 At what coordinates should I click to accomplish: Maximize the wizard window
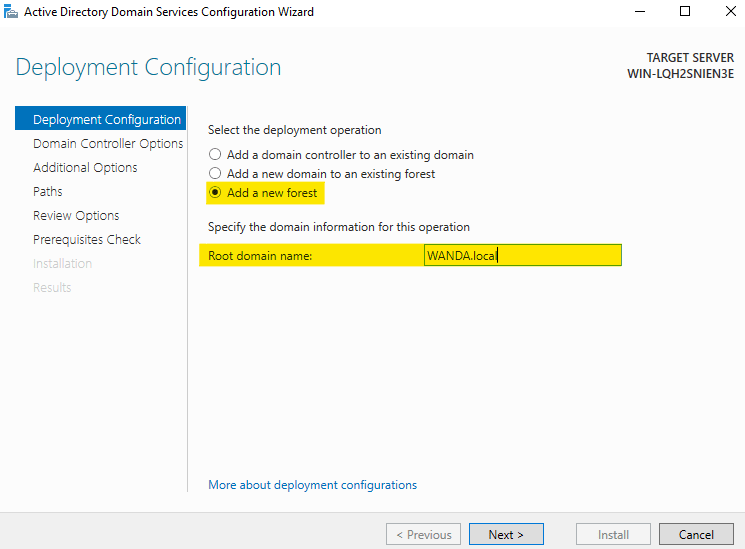tap(685, 11)
